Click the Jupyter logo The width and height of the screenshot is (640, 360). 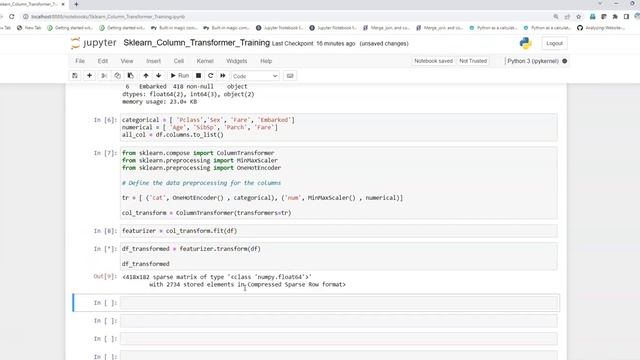pos(93,43)
